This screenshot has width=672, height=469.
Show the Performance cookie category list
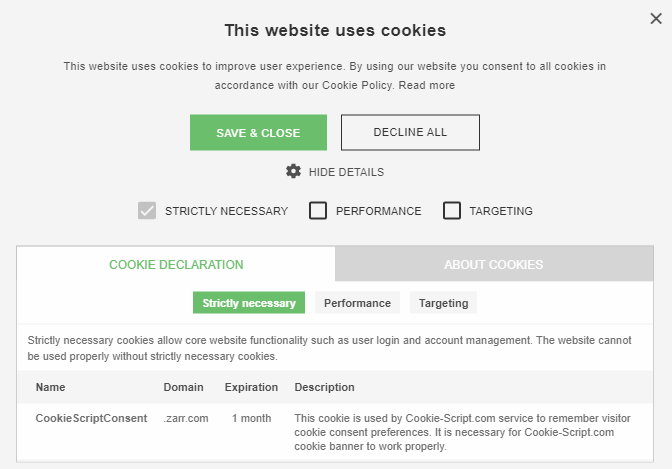click(x=357, y=303)
